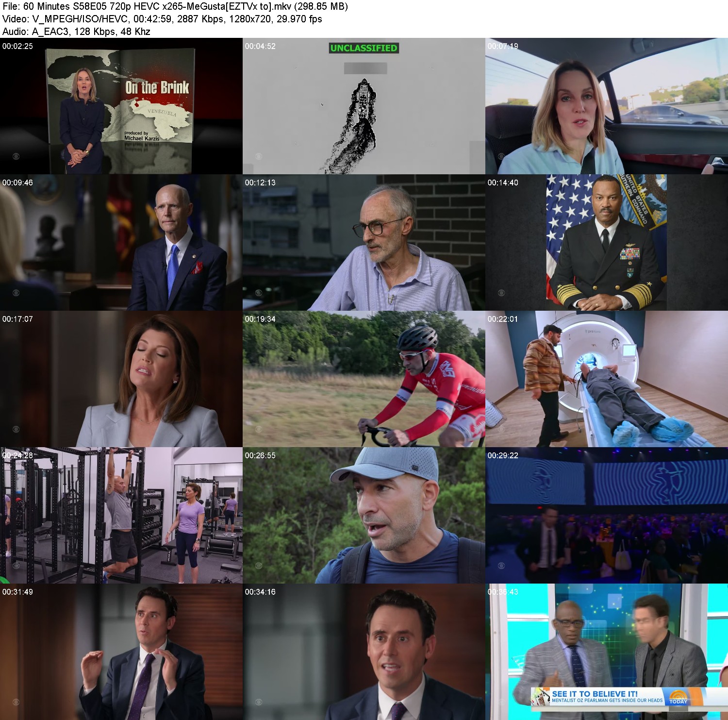Click the Audio A_EAC3 info line

click(x=76, y=32)
